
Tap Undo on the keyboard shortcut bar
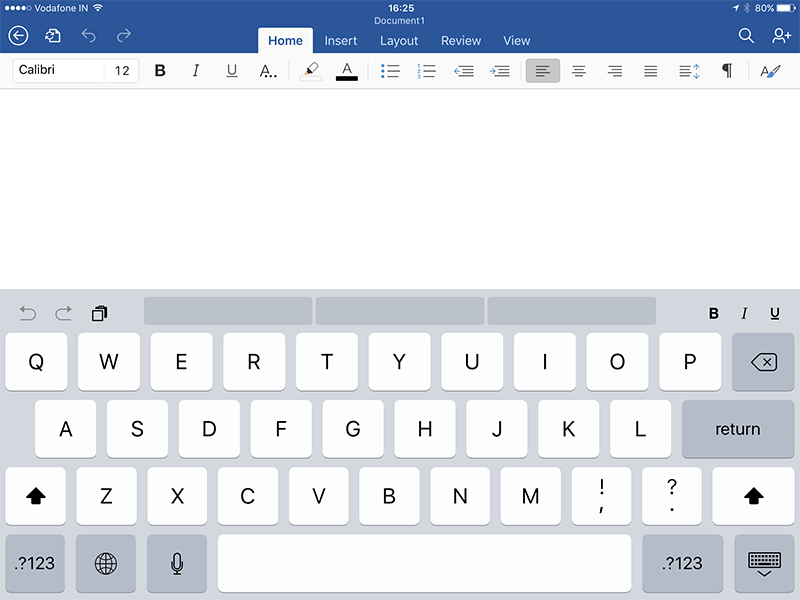pyautogui.click(x=28, y=313)
